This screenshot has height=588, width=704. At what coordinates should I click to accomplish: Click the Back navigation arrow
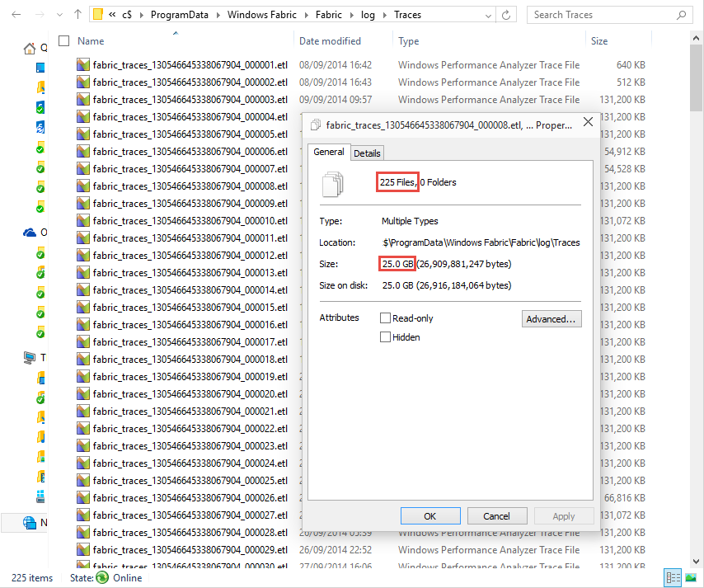click(x=16, y=15)
